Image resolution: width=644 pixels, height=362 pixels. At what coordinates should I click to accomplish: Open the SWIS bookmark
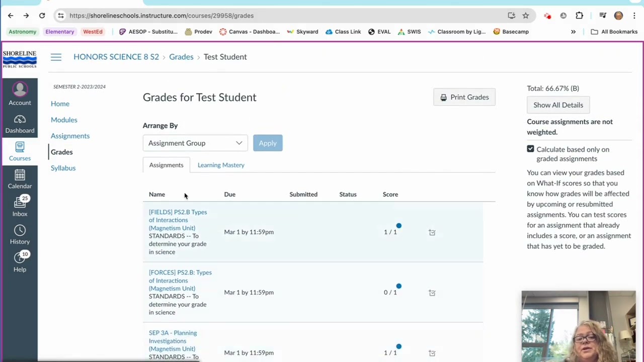pyautogui.click(x=409, y=32)
